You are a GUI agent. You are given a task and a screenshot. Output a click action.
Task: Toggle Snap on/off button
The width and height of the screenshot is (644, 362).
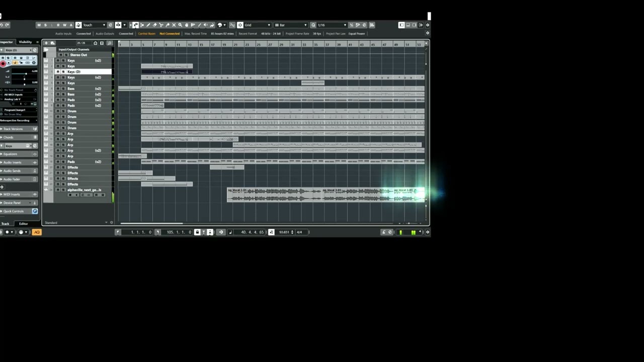[x=240, y=25]
